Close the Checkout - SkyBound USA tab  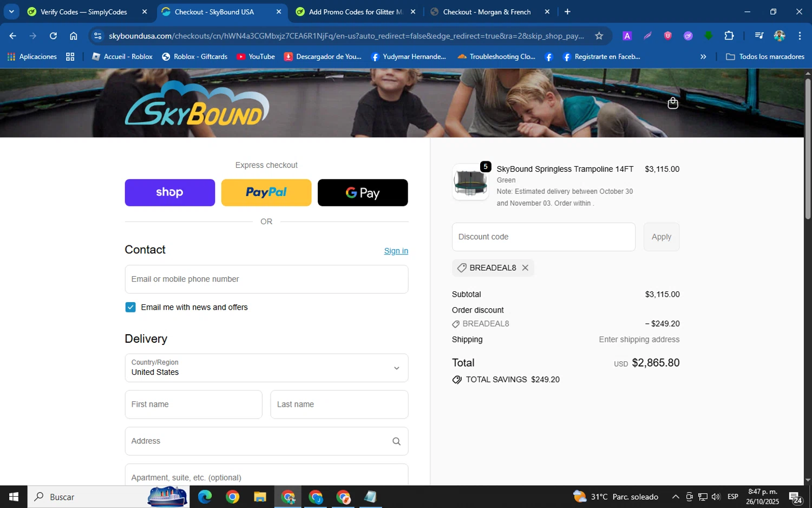point(279,12)
